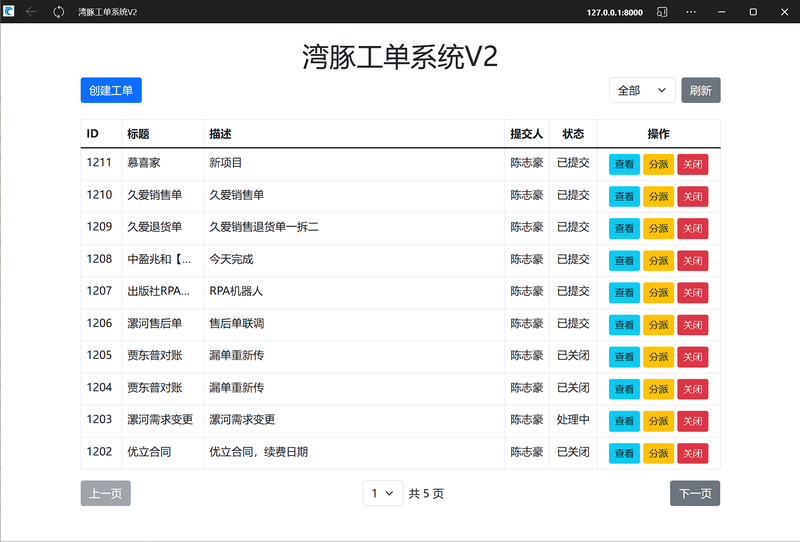The width and height of the screenshot is (800, 542).
Task: Go back using title bar arrow
Action: (x=31, y=12)
